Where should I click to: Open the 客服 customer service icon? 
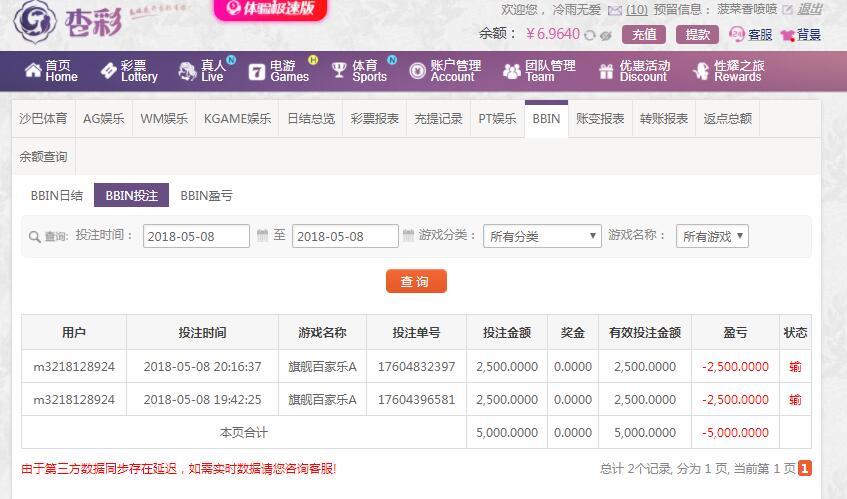(x=737, y=34)
